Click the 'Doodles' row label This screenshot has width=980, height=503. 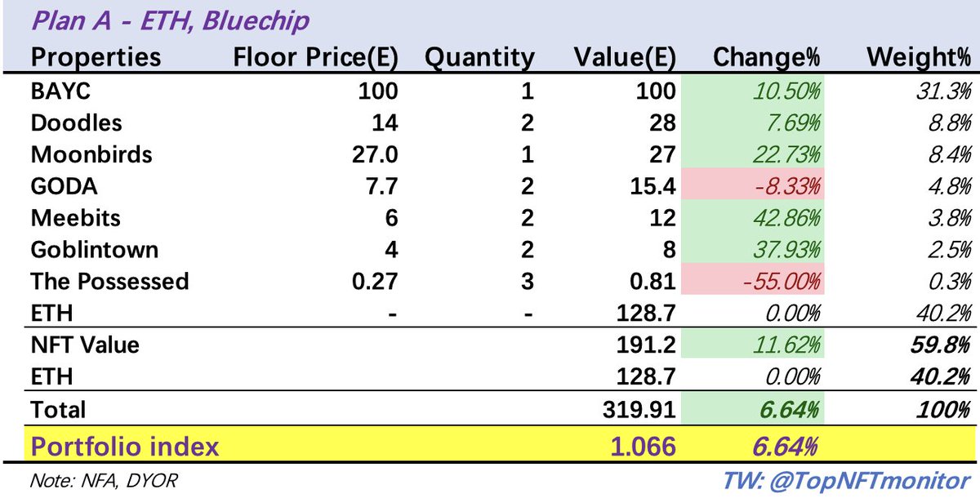[76, 122]
